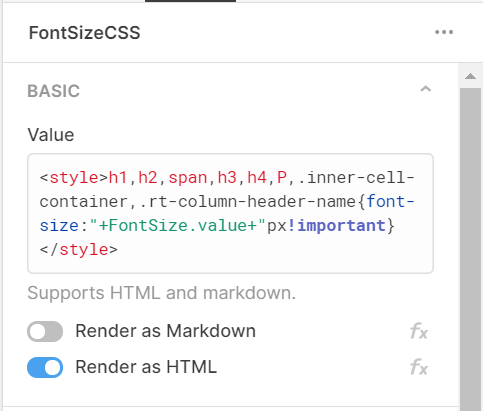Collapse the BASIC section with chevron
This screenshot has width=483, height=411.
(425, 89)
